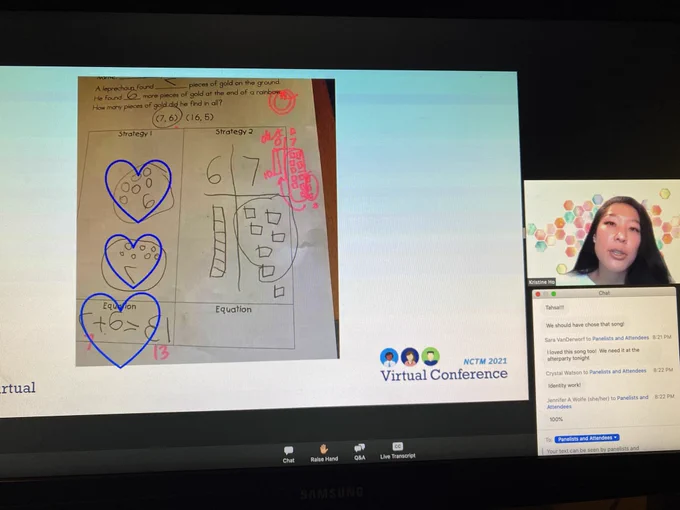Image resolution: width=680 pixels, height=510 pixels.
Task: Click the 'Virtual Conference' text on the slide
Action: point(444,374)
